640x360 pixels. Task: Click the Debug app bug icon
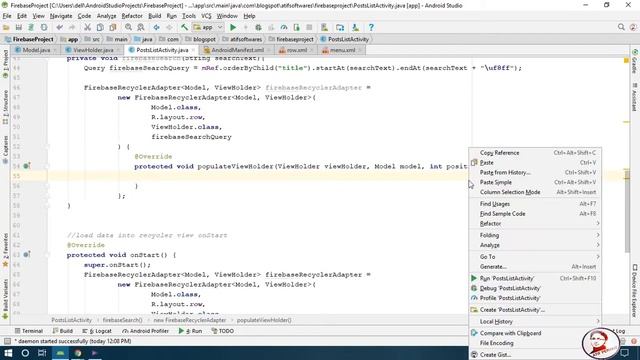click(x=258, y=27)
